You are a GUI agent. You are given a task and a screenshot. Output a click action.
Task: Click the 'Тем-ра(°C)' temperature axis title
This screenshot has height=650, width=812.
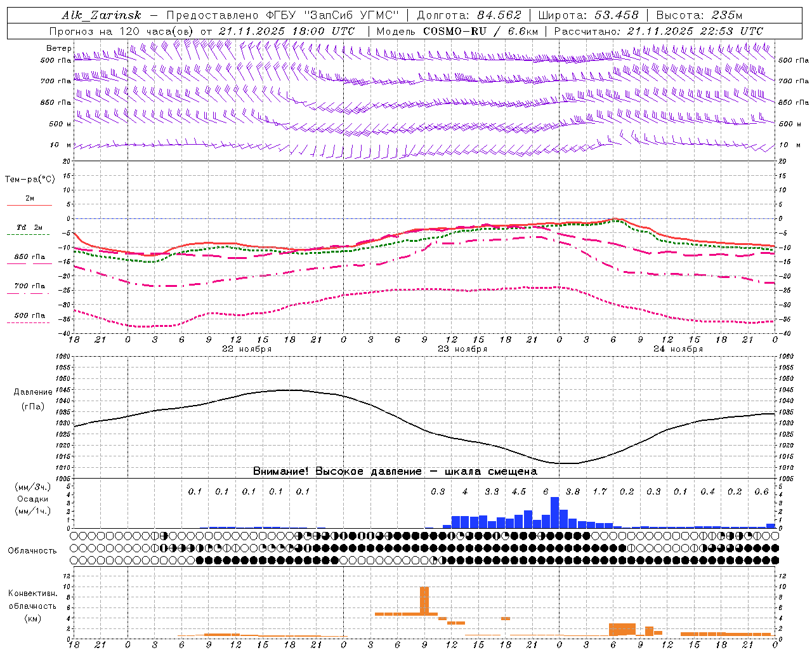point(30,180)
